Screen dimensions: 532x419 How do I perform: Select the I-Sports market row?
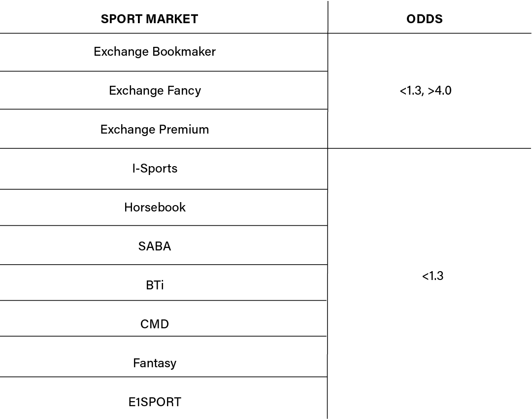point(155,169)
